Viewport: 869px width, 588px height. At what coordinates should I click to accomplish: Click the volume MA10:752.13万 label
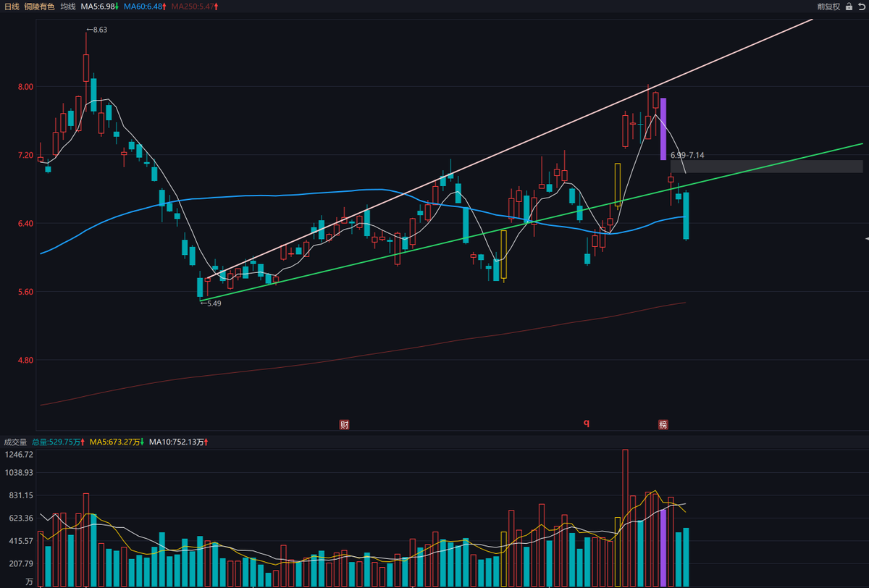point(177,441)
